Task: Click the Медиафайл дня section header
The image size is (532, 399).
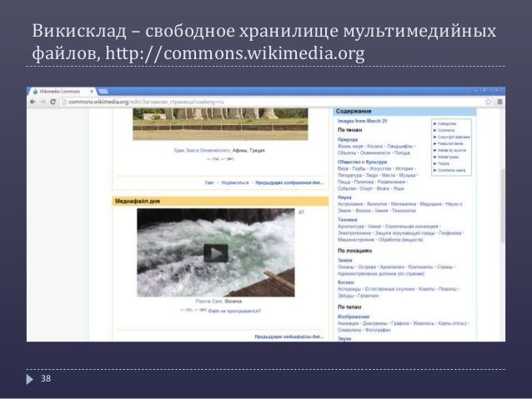Action: [x=220, y=202]
